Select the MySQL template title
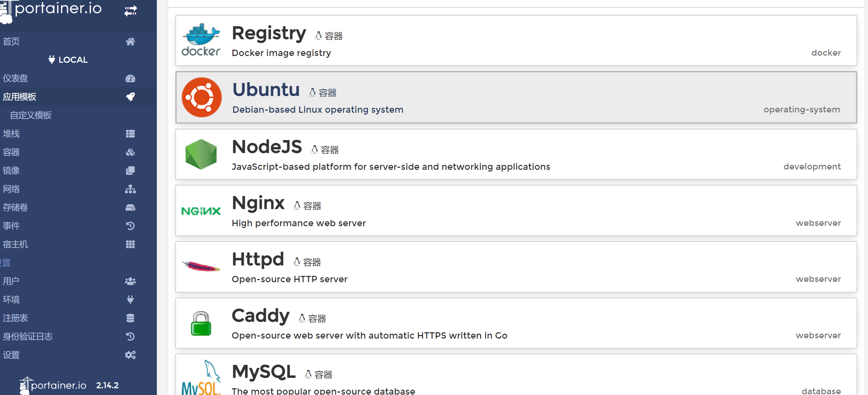The width and height of the screenshot is (868, 395). point(264,372)
